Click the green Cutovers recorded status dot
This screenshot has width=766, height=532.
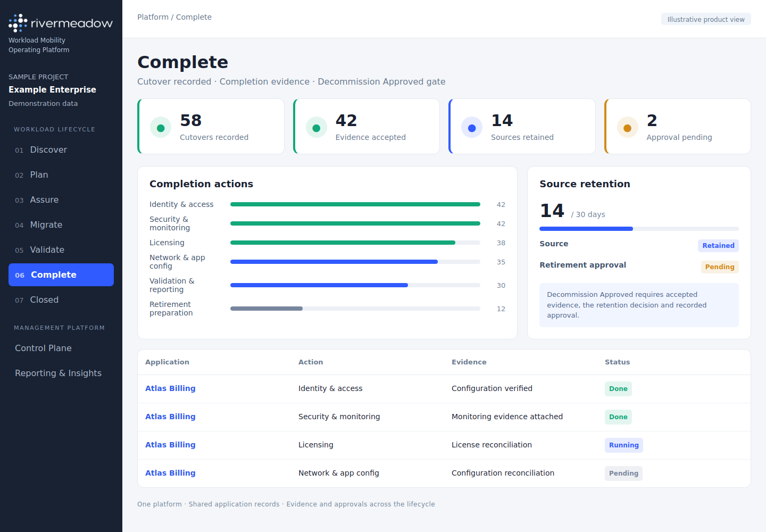(161, 128)
